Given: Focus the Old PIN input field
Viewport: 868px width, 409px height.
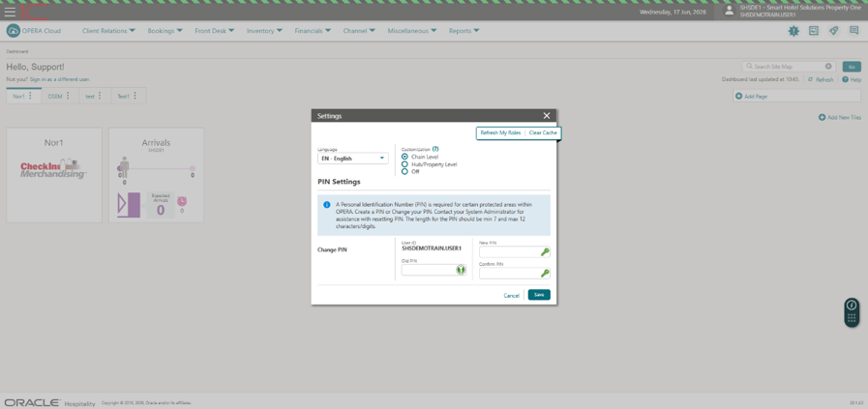Looking at the screenshot, I should click(429, 270).
